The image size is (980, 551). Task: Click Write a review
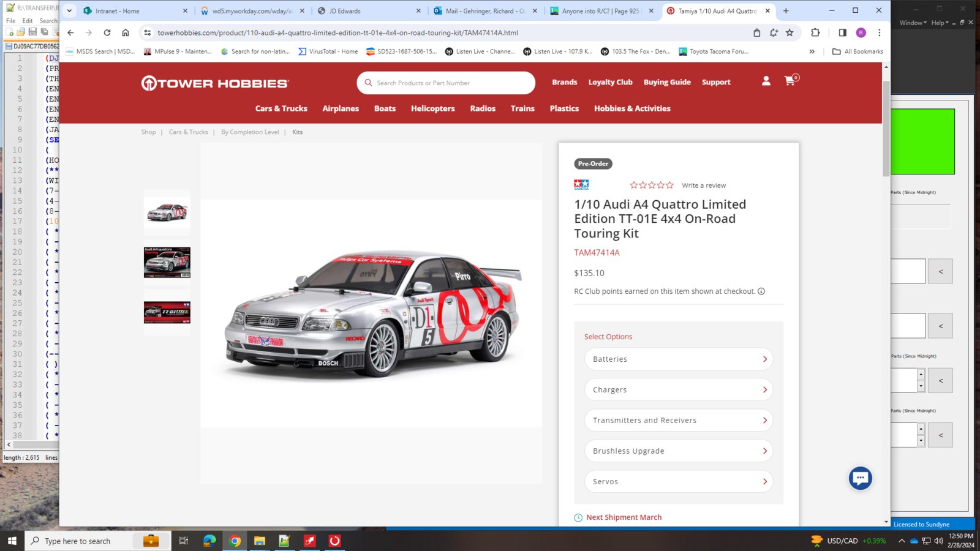(704, 186)
